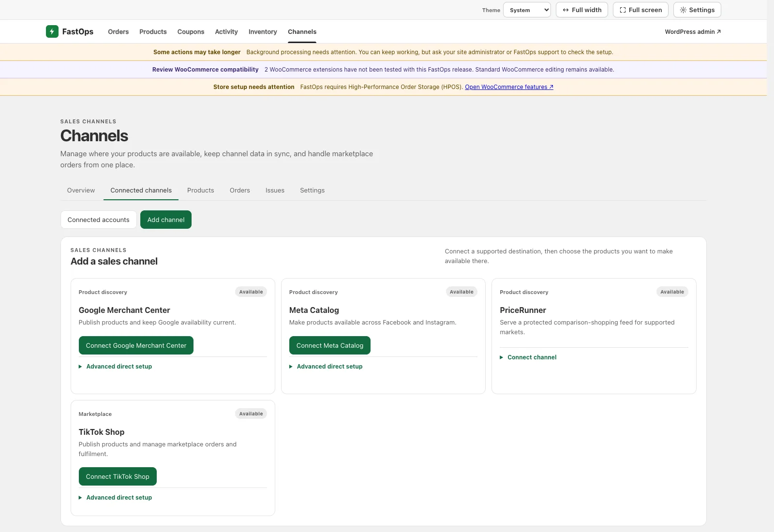Click 'Review WooCommerce compatibility' notice heading
The height and width of the screenshot is (532, 774).
(205, 70)
